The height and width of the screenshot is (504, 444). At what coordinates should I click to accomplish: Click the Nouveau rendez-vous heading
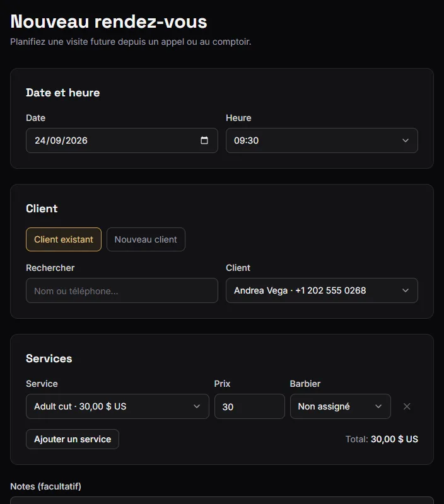pyautogui.click(x=108, y=21)
